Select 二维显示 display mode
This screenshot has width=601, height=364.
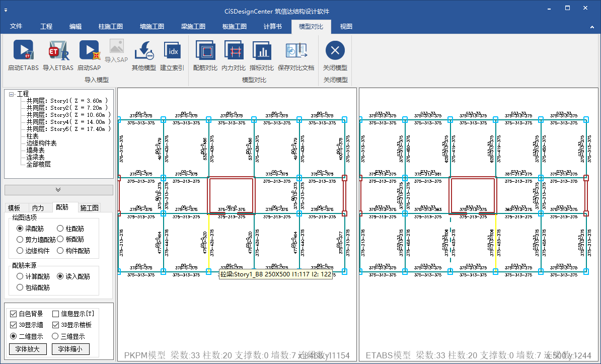[27, 336]
